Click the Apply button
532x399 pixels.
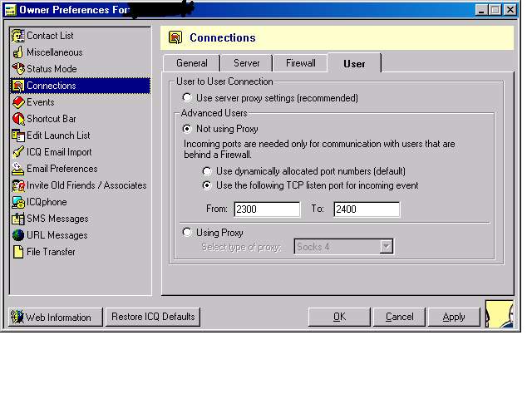[x=454, y=317]
